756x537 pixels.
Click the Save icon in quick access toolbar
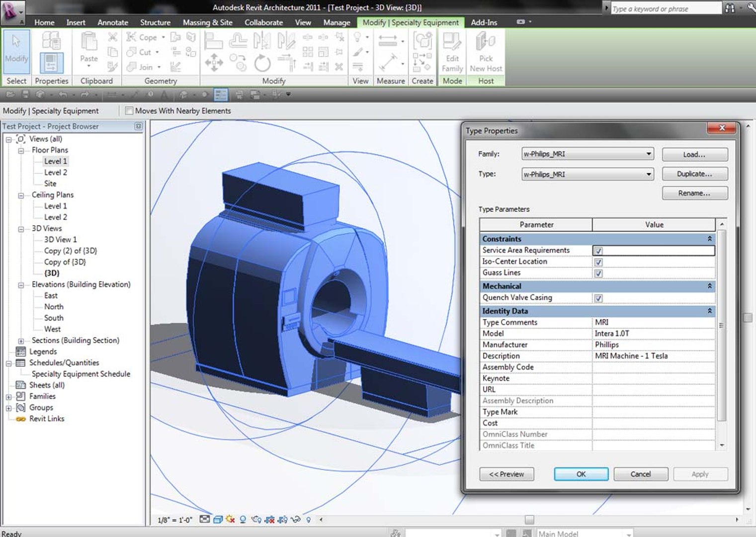click(26, 94)
